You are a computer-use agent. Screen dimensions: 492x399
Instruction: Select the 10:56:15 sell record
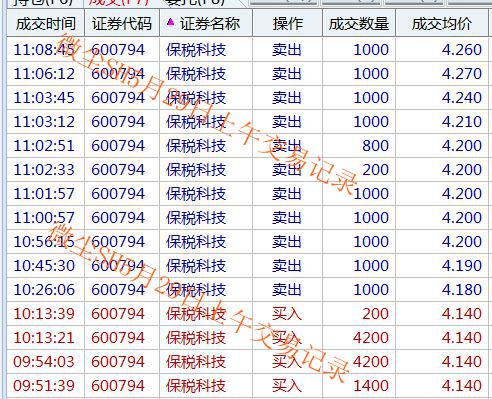pyautogui.click(x=247, y=242)
